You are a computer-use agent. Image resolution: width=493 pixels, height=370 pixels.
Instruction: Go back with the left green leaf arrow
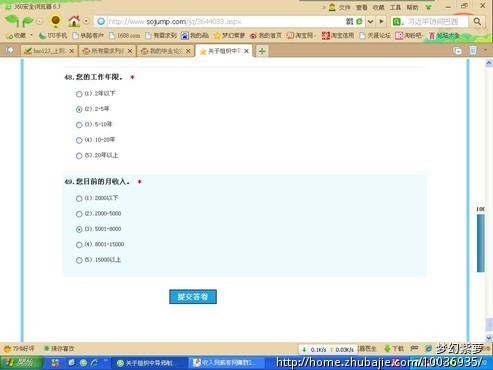(12, 21)
